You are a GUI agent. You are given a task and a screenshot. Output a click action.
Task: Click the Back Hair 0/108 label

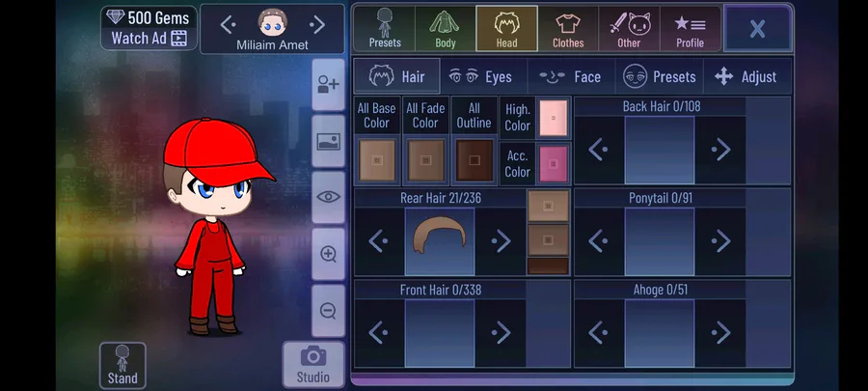(661, 106)
